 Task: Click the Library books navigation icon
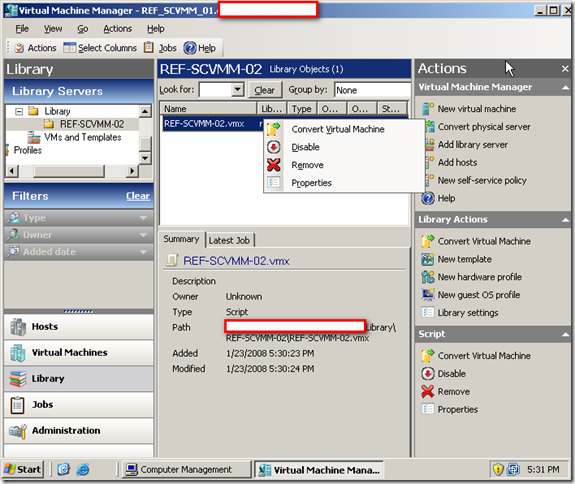click(18, 379)
